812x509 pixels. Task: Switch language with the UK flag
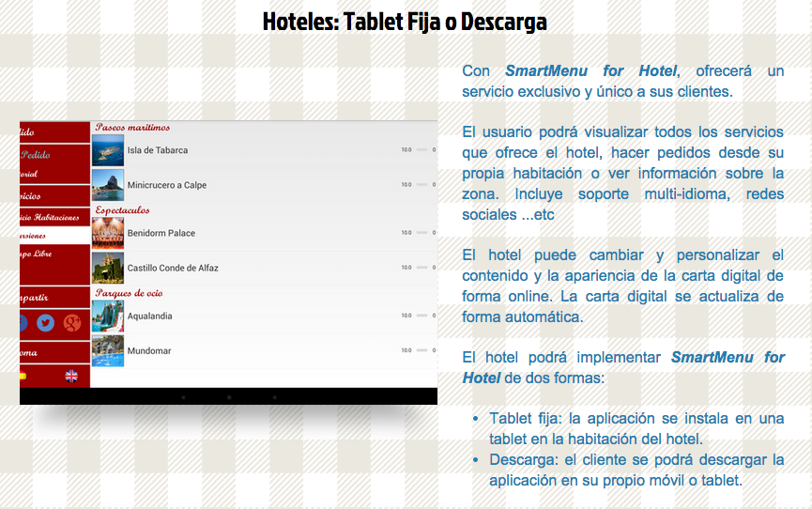pyautogui.click(x=71, y=376)
